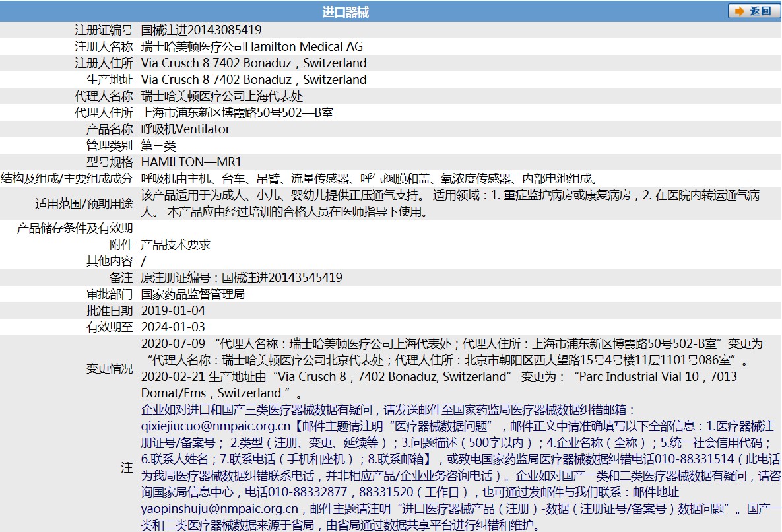The width and height of the screenshot is (782, 532).
Task: Select the 生产地址 address value
Action: [254, 79]
